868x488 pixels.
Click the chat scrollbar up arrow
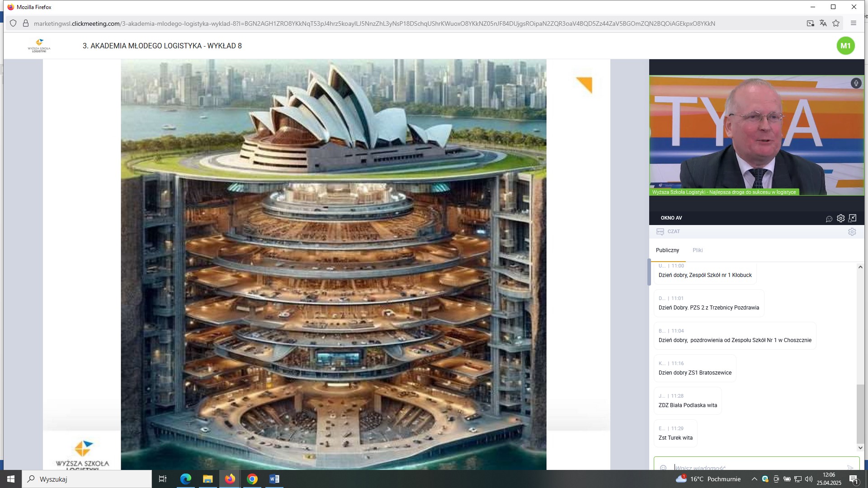(860, 267)
